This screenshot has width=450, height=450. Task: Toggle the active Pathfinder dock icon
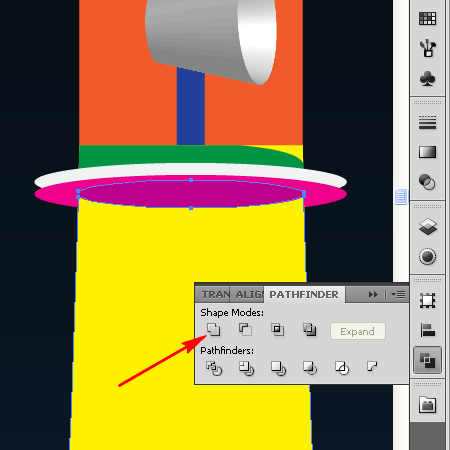[427, 360]
